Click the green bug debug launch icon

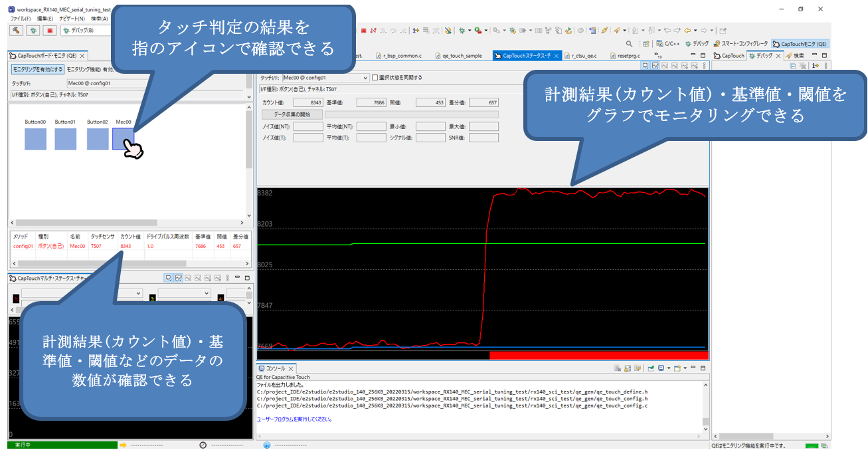point(33,30)
